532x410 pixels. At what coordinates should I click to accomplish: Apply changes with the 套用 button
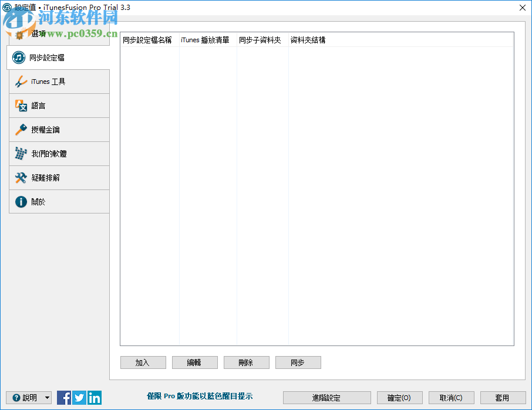click(x=503, y=398)
